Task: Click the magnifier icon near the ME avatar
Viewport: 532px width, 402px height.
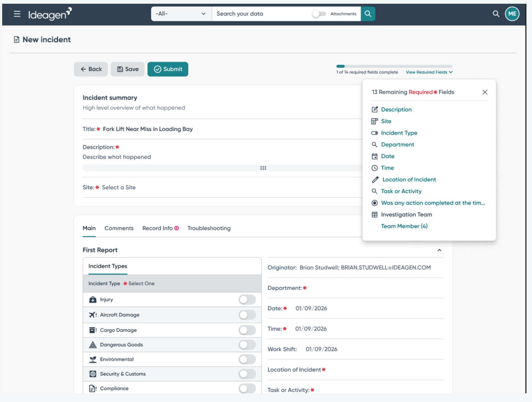Action: (x=496, y=14)
